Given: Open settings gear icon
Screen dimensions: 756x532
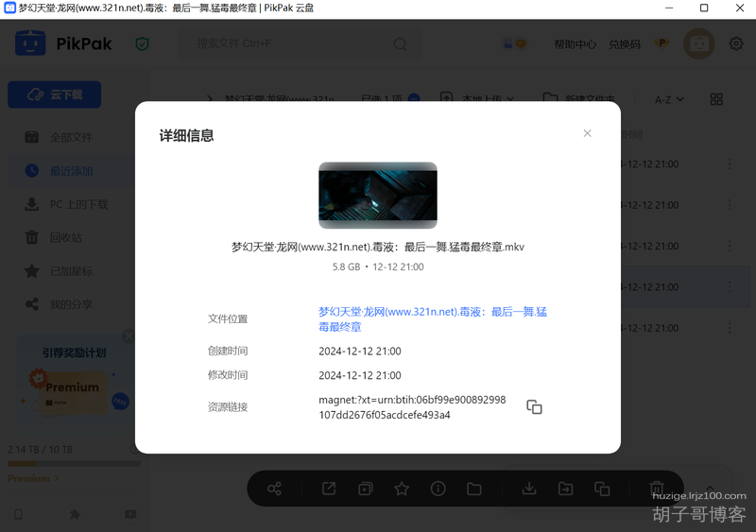Looking at the screenshot, I should [x=736, y=43].
